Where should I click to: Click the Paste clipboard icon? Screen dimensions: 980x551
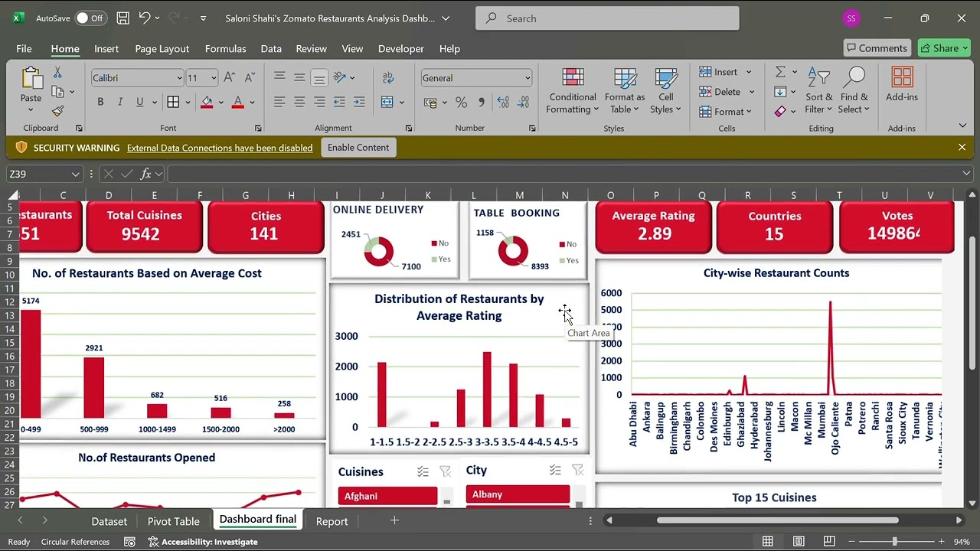[31, 79]
